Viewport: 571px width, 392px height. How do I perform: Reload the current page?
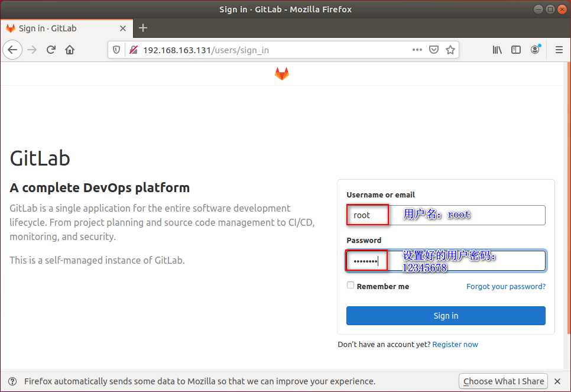(x=51, y=50)
